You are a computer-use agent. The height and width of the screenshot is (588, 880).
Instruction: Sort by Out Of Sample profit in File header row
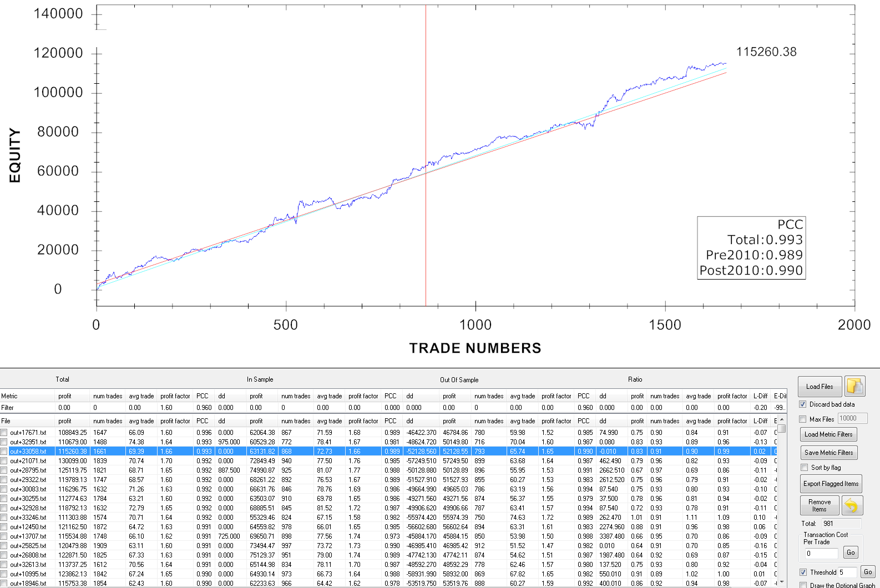[456, 421]
